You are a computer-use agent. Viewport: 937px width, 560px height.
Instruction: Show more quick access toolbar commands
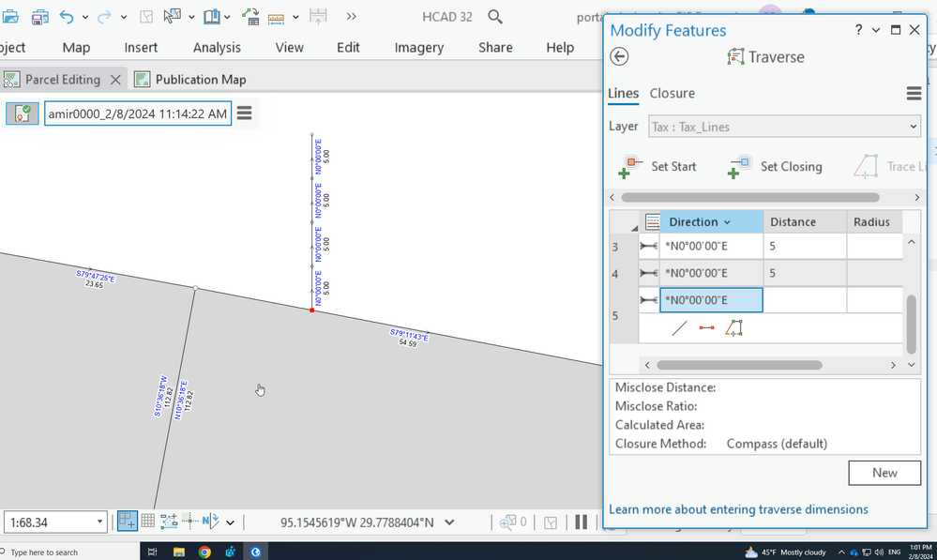pos(352,17)
